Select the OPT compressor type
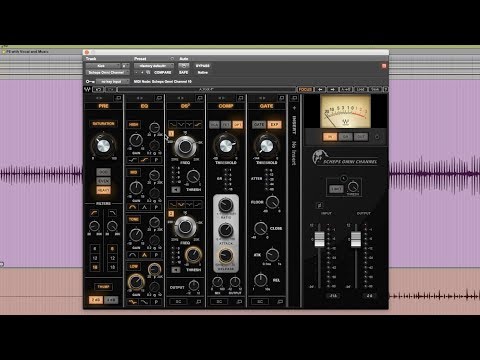The image size is (480, 360). pos(238,125)
